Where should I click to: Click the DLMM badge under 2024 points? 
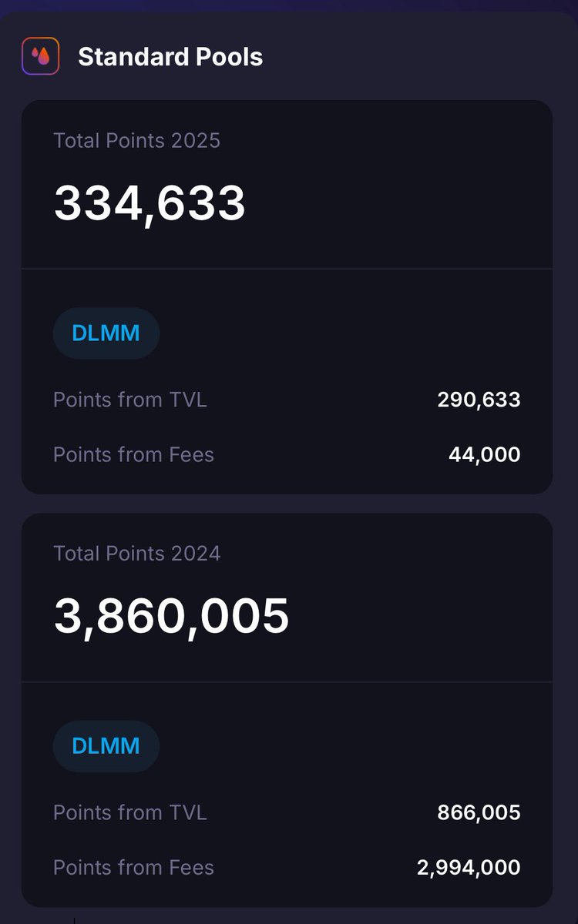pos(106,746)
